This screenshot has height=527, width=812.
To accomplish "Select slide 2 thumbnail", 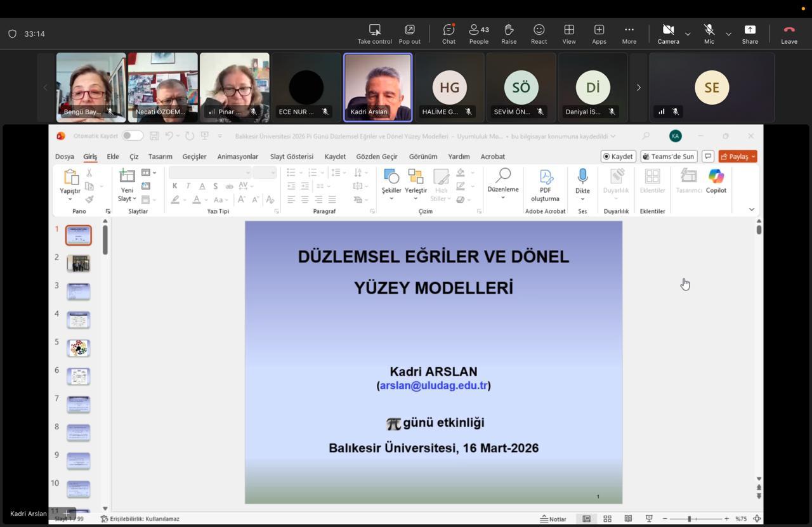I will coord(79,263).
